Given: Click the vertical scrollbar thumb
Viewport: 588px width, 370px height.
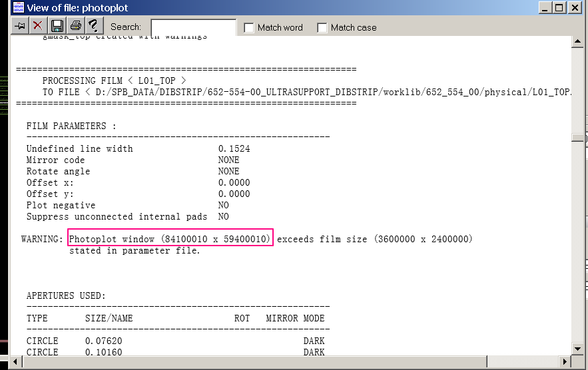Looking at the screenshot, I should point(577,138).
